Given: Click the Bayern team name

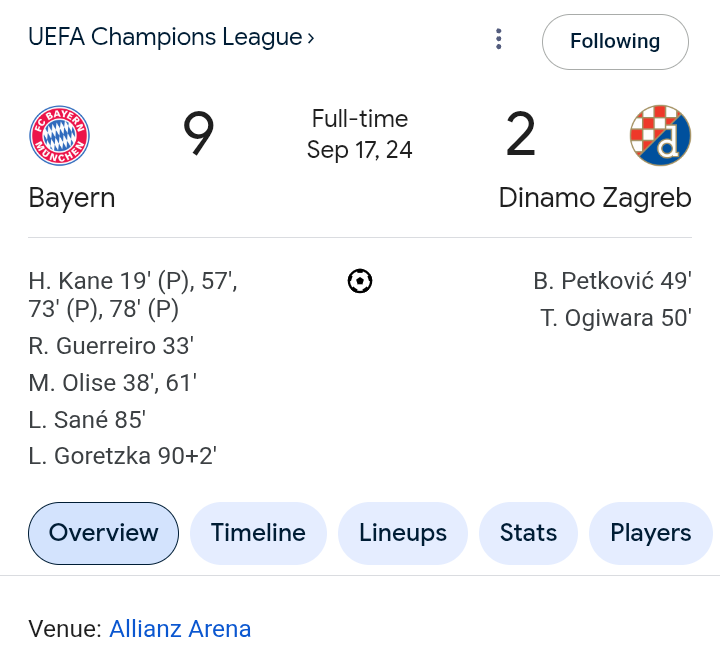Looking at the screenshot, I should click(72, 198).
